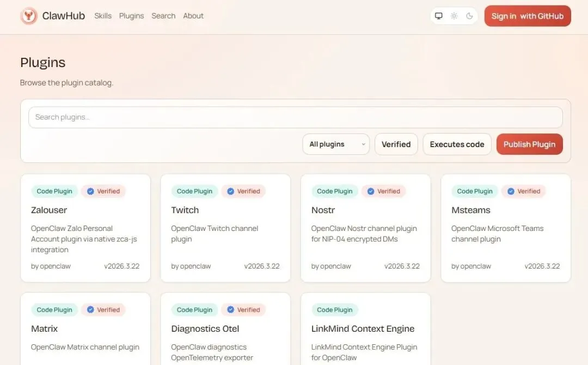Click Sign in with GitHub button
Viewport: 588px width, 365px height.
pyautogui.click(x=528, y=16)
